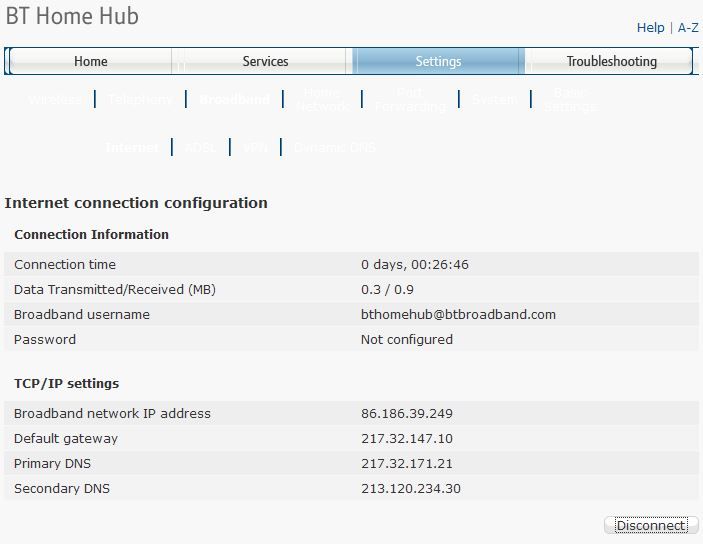Open the VPN sub-tab

[255, 148]
